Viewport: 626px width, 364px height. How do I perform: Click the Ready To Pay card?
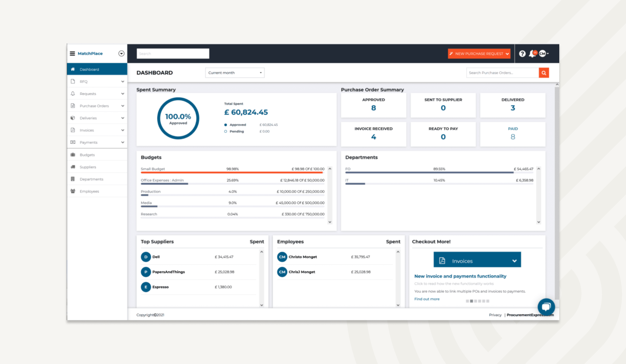pos(443,134)
